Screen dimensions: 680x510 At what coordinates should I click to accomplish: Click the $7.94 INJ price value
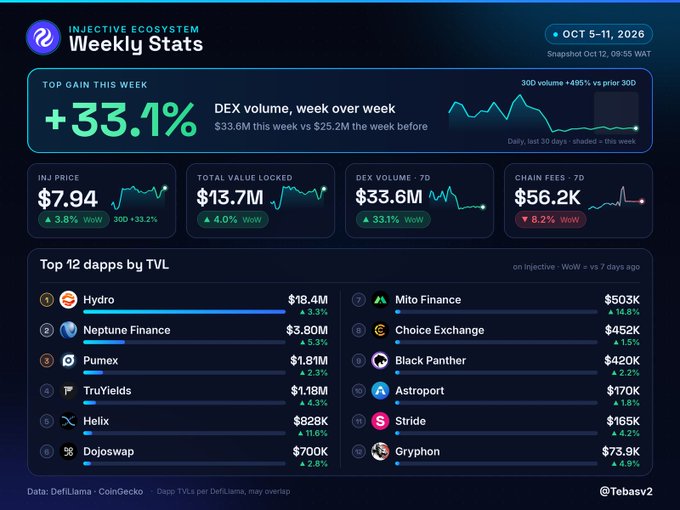click(x=67, y=199)
